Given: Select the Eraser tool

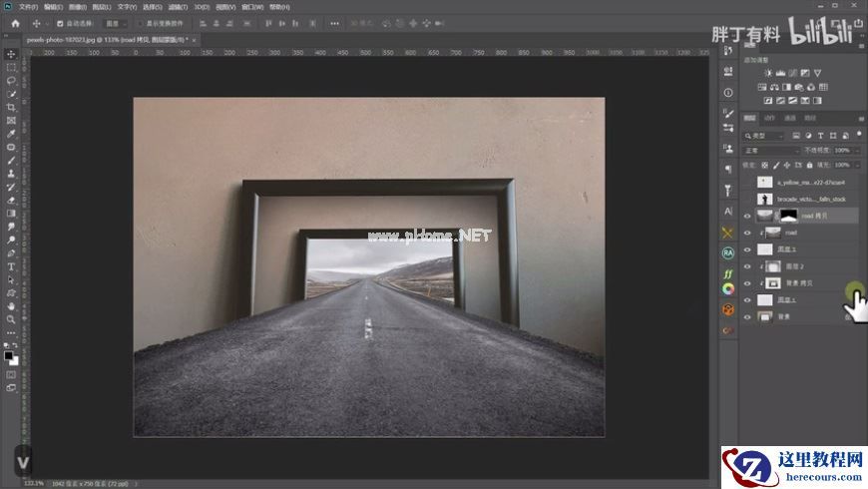Looking at the screenshot, I should coord(11,201).
